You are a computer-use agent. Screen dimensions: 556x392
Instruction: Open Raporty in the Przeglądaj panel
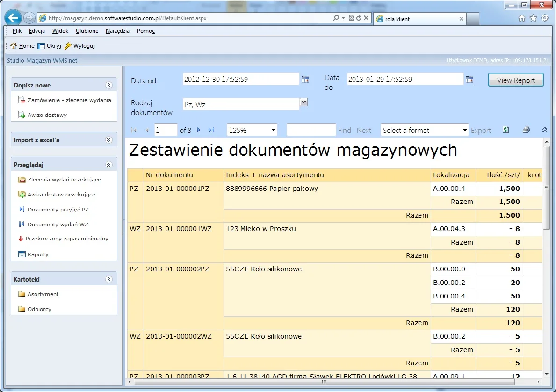[33, 254]
